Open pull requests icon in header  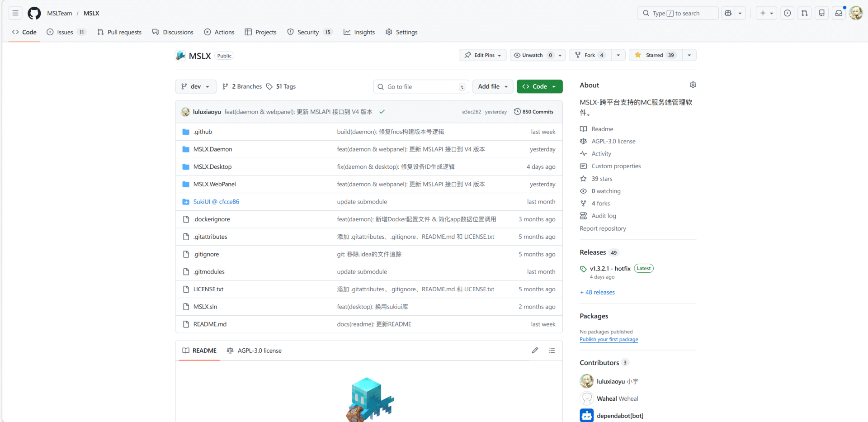click(x=804, y=13)
